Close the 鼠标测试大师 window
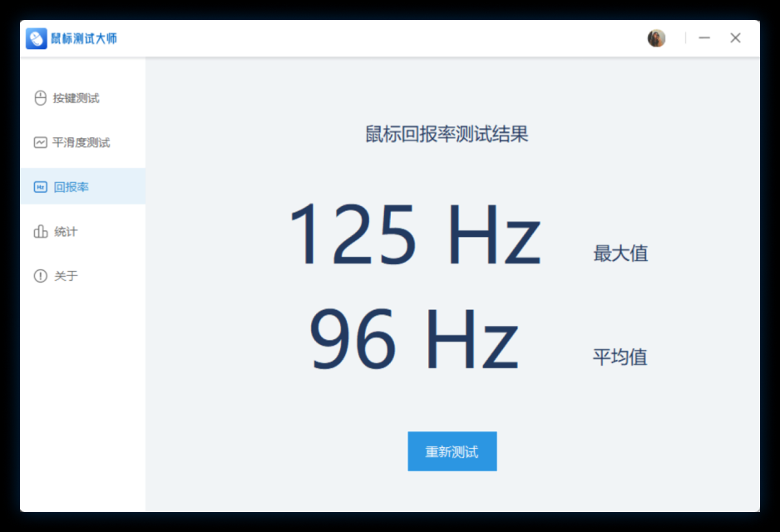 pos(735,37)
